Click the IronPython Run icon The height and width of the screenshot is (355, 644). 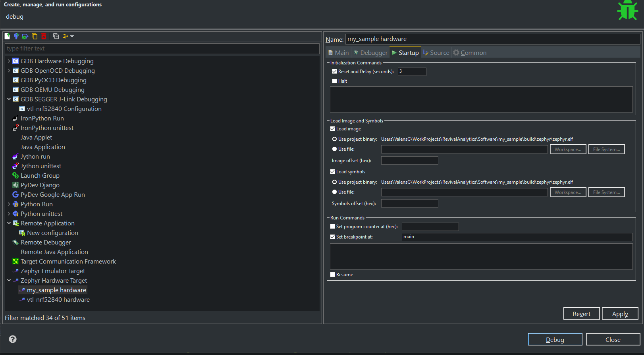(15, 118)
